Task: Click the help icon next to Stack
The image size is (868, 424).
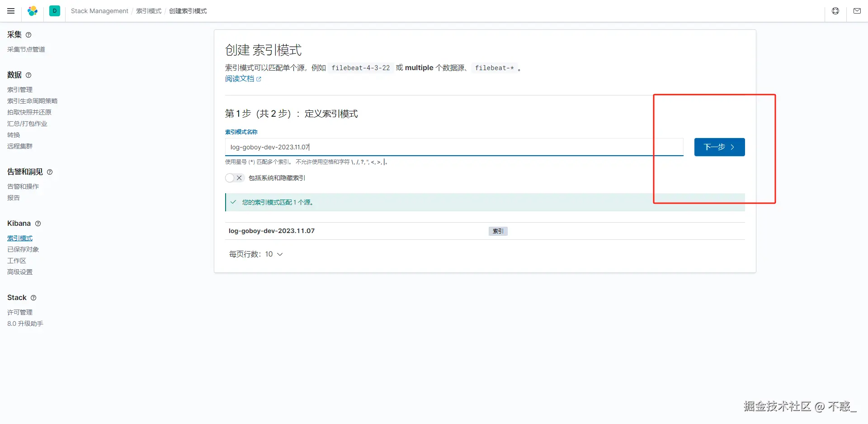Action: [x=34, y=298]
